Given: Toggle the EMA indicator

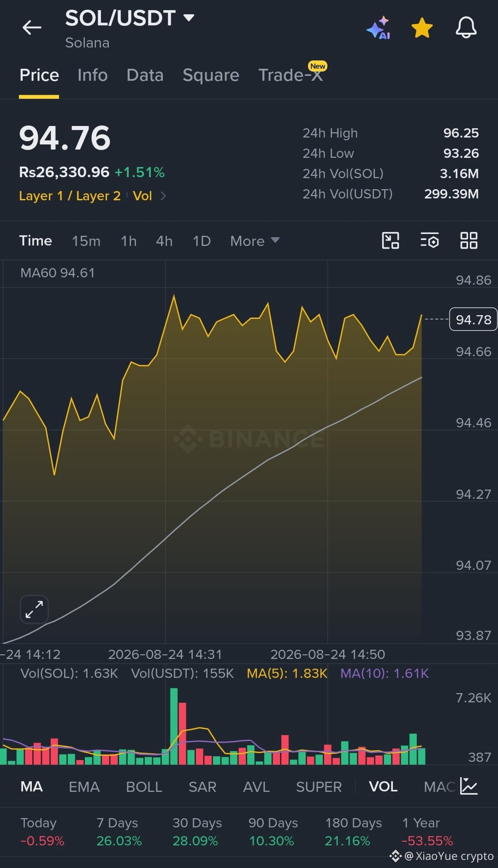Looking at the screenshot, I should 84,787.
